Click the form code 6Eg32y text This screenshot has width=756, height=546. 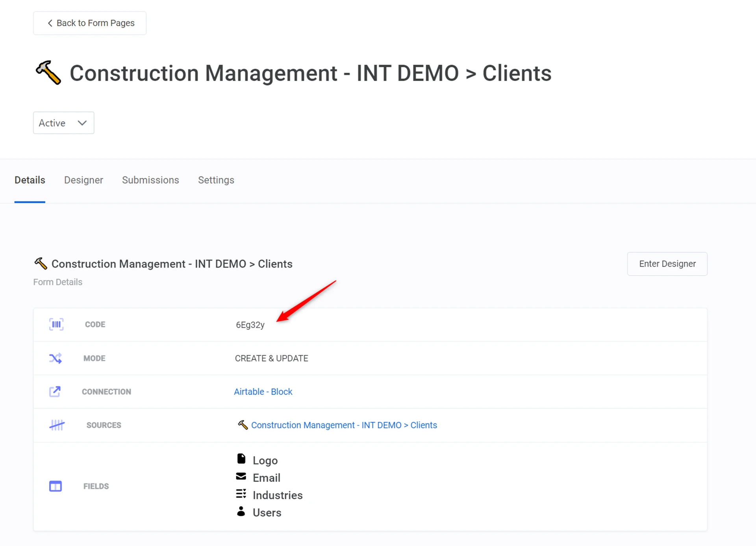click(250, 325)
